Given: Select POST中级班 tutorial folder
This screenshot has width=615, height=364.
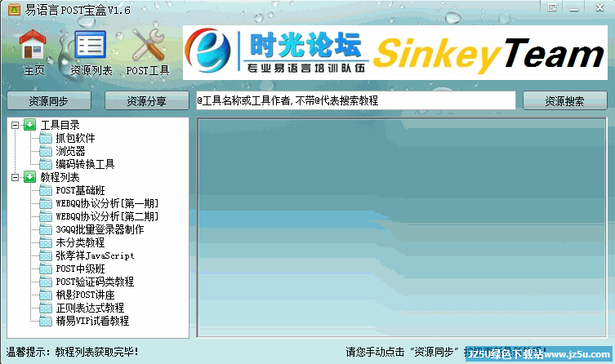Looking at the screenshot, I should click(x=80, y=269).
